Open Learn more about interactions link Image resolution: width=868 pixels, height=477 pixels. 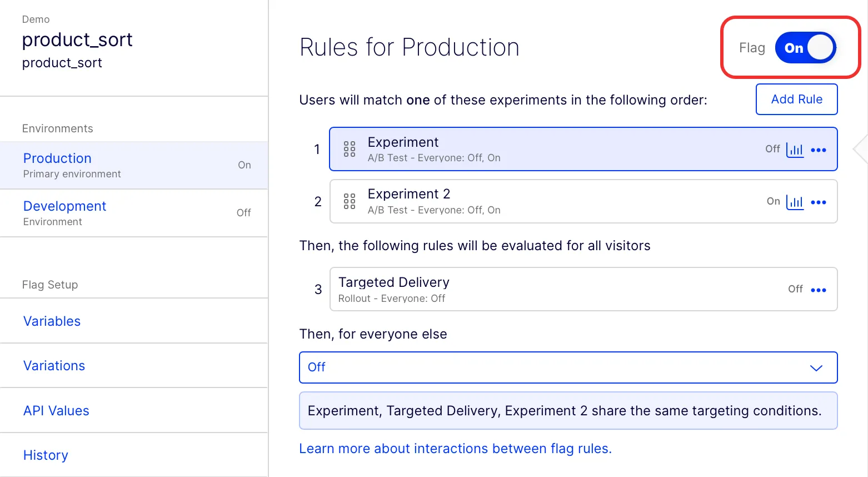pos(455,449)
